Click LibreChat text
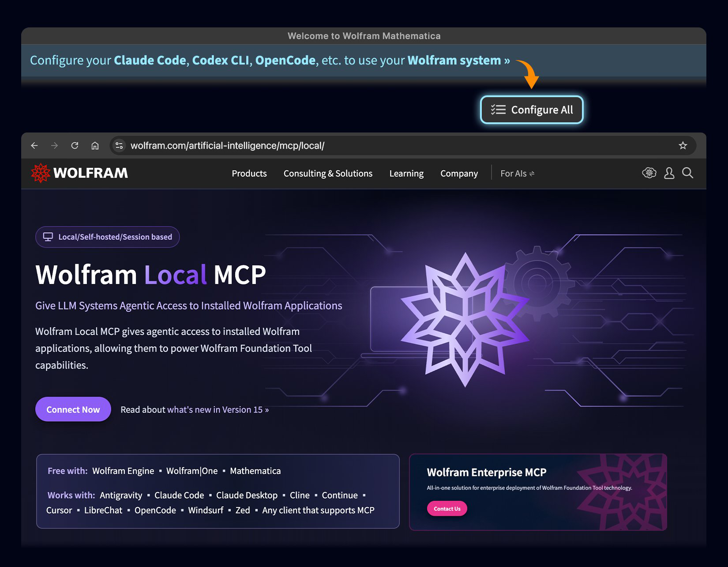Image resolution: width=728 pixels, height=567 pixels. pyautogui.click(x=103, y=510)
